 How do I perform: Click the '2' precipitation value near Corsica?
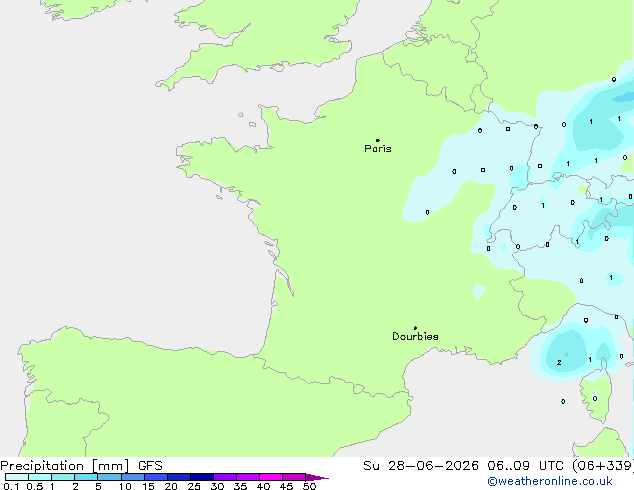point(559,362)
